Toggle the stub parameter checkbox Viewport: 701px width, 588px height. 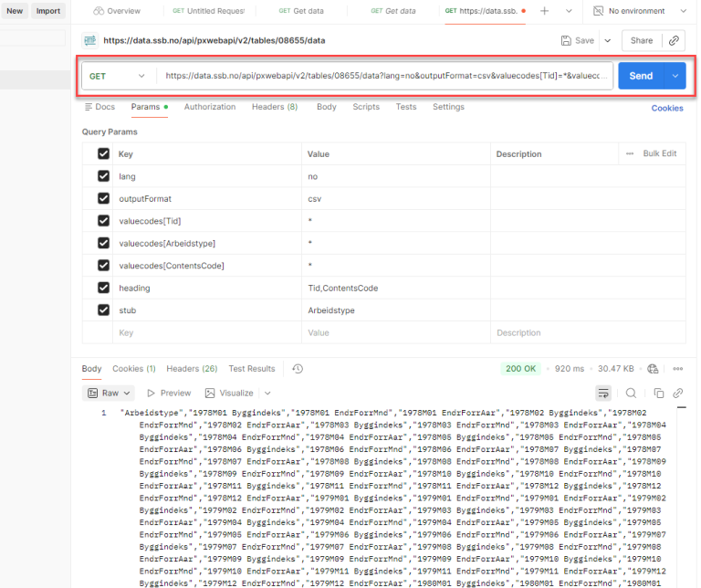click(x=103, y=310)
